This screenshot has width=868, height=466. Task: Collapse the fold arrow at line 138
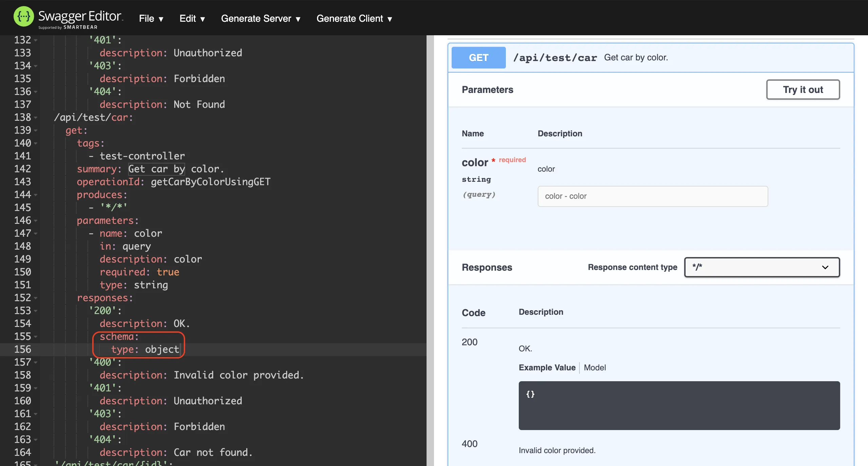pyautogui.click(x=36, y=118)
